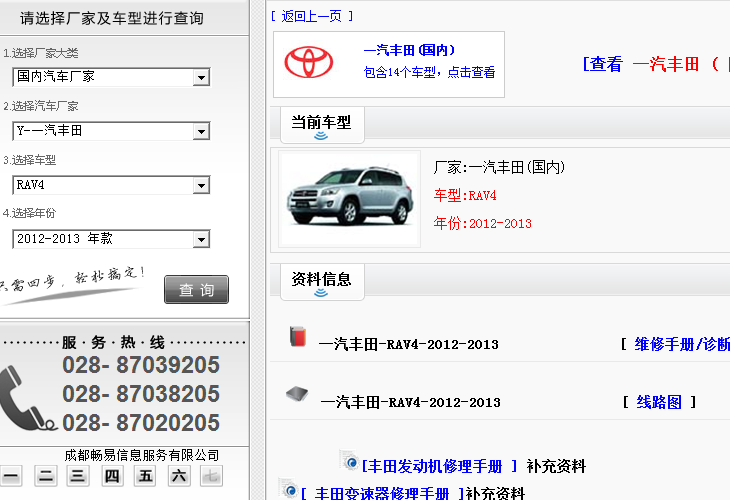Open the 一汽丰田(国内) link
The image size is (730, 500).
click(409, 50)
